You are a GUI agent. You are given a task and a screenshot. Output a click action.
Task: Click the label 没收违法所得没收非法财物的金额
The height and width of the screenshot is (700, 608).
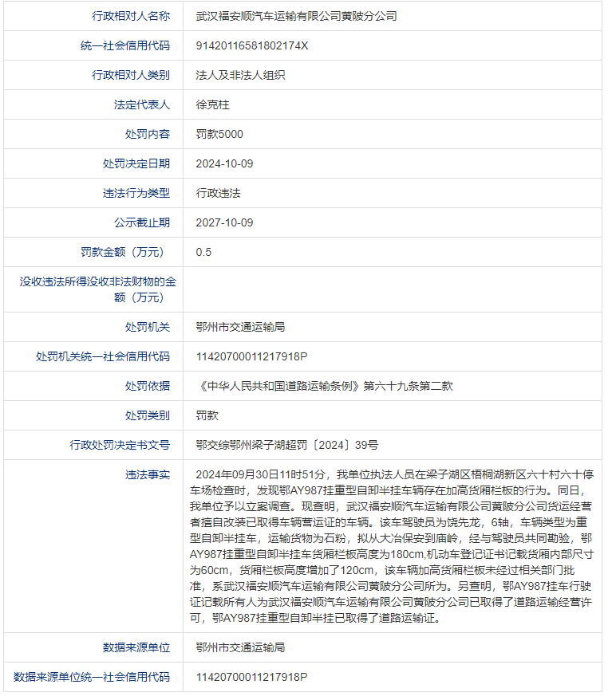coord(98,289)
